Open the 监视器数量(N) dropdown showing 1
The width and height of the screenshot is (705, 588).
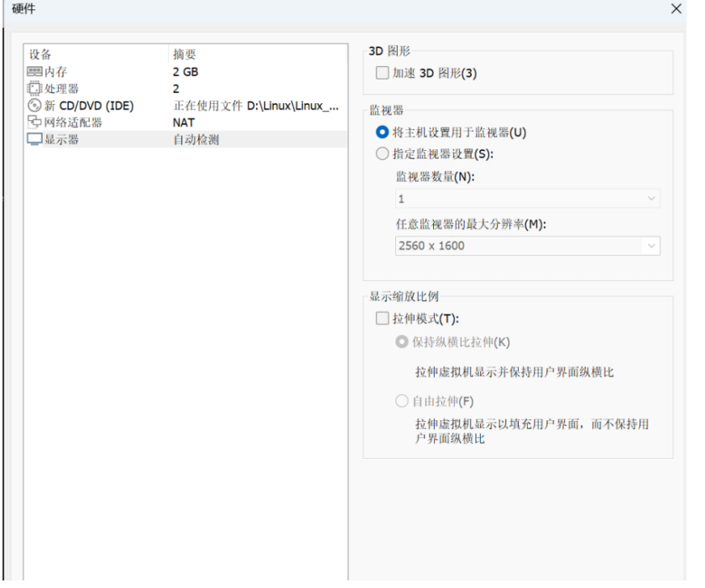pyautogui.click(x=527, y=199)
